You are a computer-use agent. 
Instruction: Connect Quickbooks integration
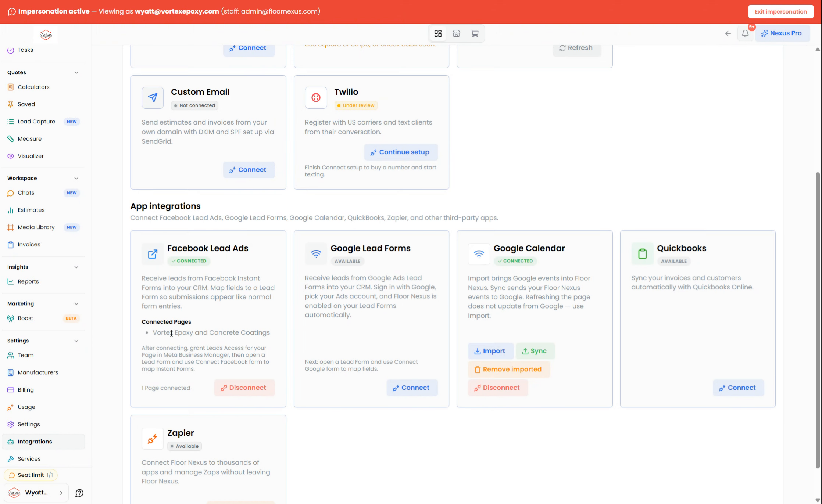pos(738,388)
